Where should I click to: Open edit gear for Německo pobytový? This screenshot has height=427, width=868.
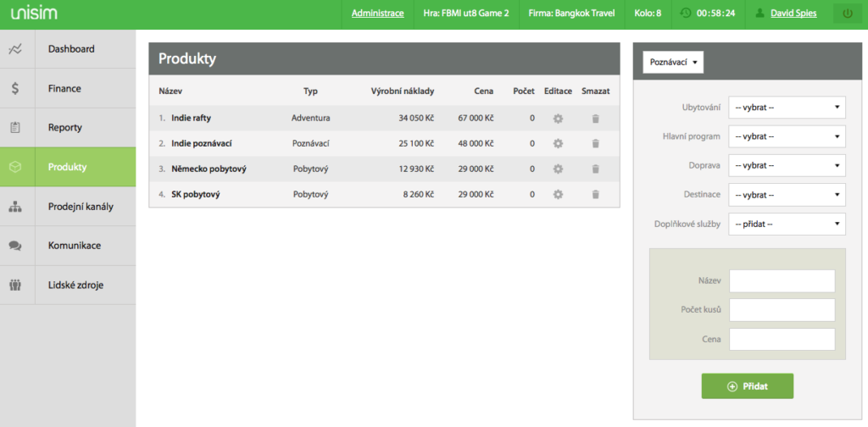point(558,169)
